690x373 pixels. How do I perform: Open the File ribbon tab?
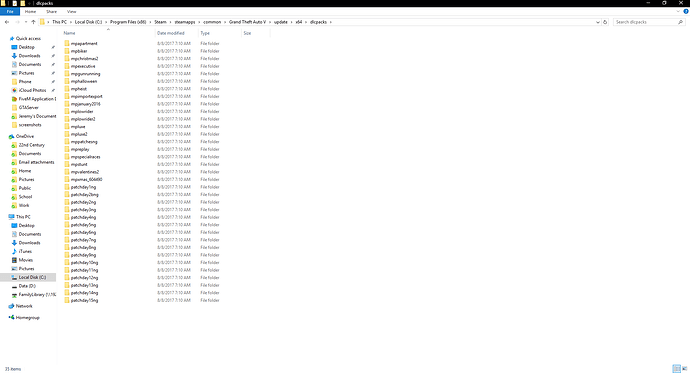click(x=10, y=11)
